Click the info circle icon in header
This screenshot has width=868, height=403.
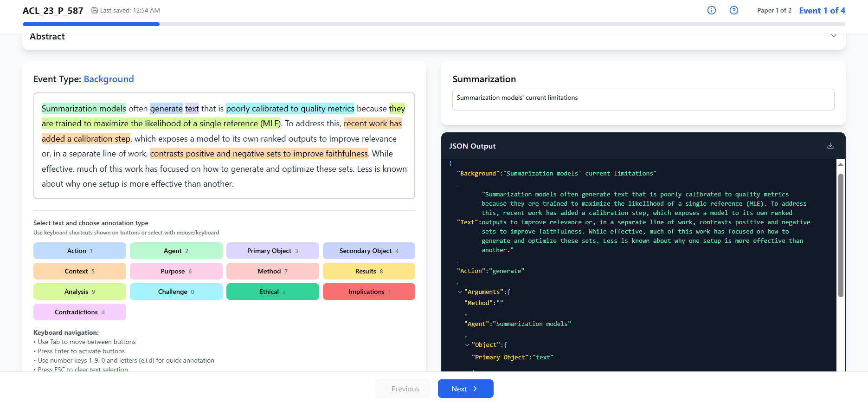pos(711,10)
